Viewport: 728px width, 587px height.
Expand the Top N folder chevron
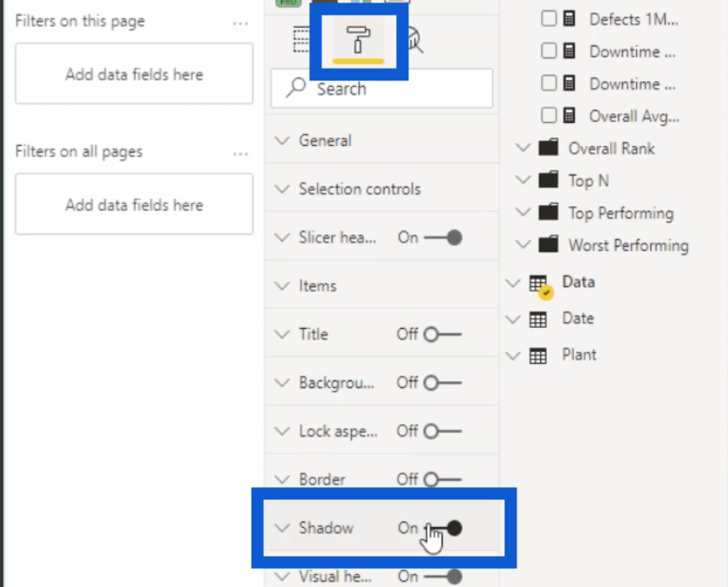pos(523,180)
